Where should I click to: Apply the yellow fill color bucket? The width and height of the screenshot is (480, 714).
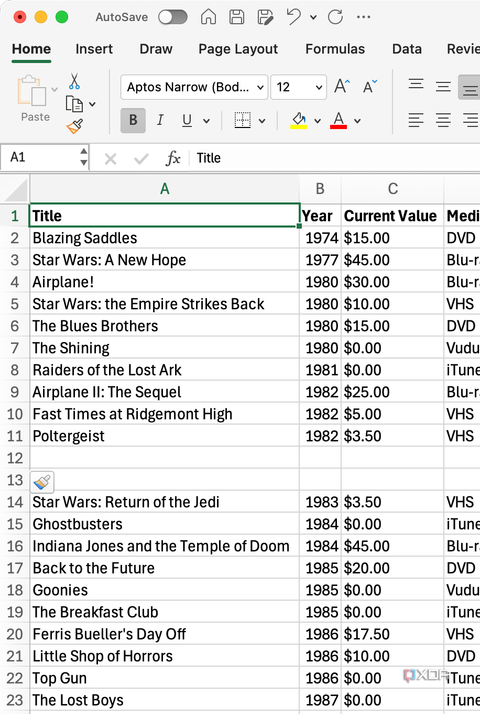pos(299,120)
